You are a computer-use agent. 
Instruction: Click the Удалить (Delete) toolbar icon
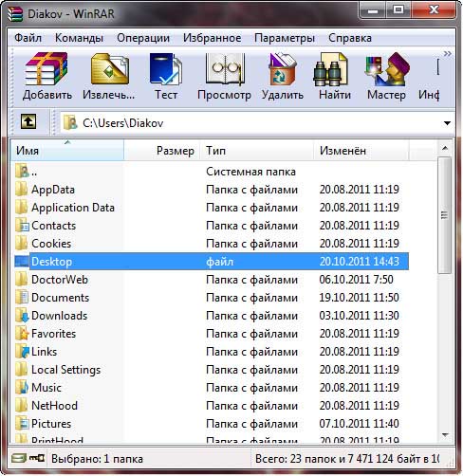pyautogui.click(x=283, y=69)
